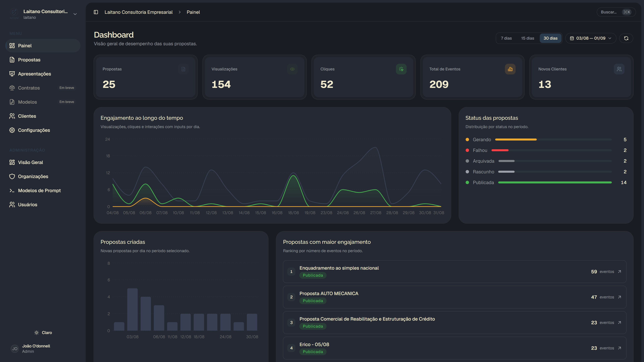Open Contratos menu item

pyautogui.click(x=43, y=88)
